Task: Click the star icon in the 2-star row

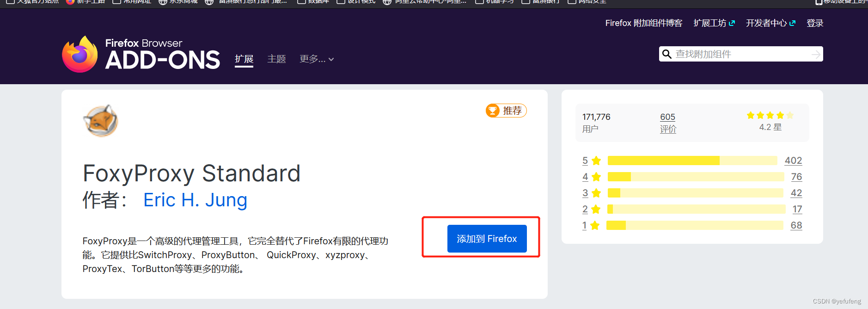Action: (596, 209)
